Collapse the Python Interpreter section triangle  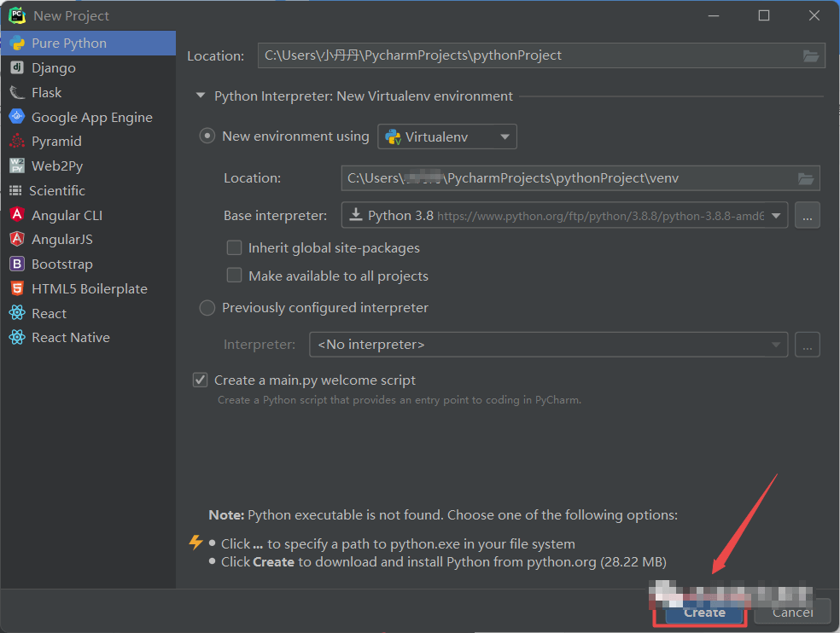[201, 96]
